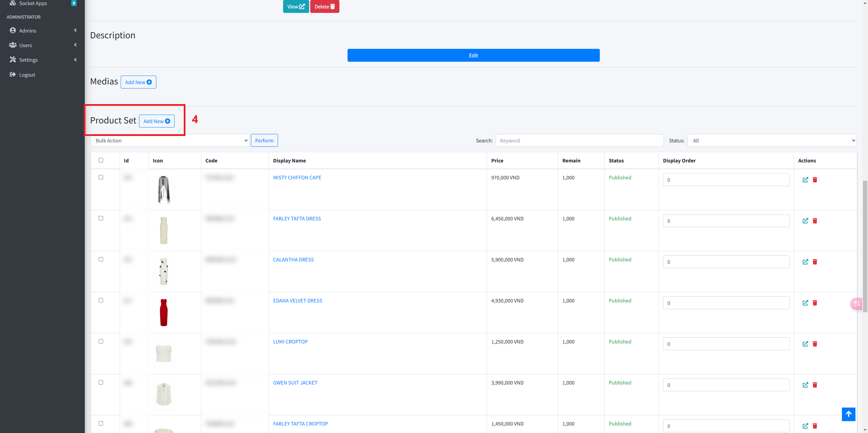Open the Status filter dropdown
The height and width of the screenshot is (433, 868).
pos(772,140)
